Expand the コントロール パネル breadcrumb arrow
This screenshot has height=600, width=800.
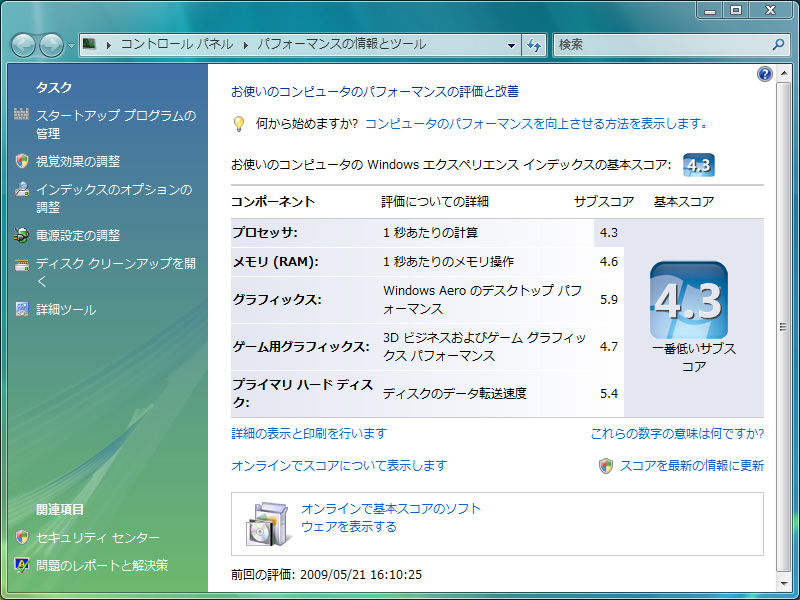[244, 45]
